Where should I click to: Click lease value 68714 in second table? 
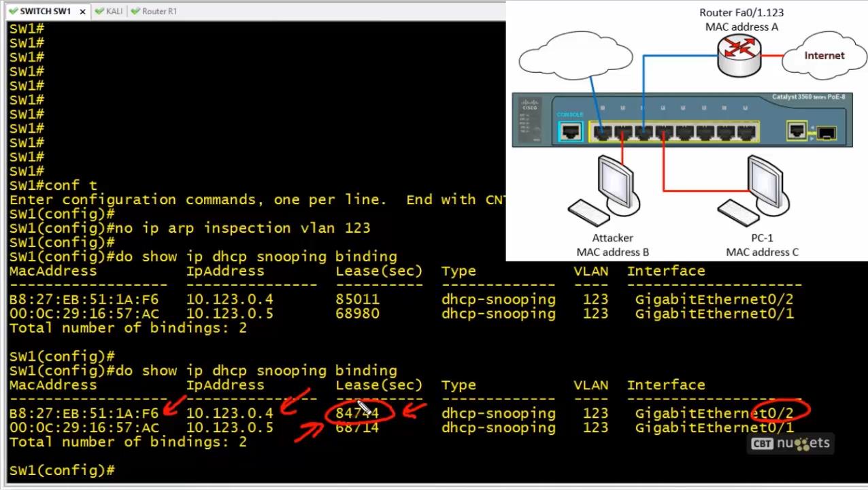[x=357, y=428]
